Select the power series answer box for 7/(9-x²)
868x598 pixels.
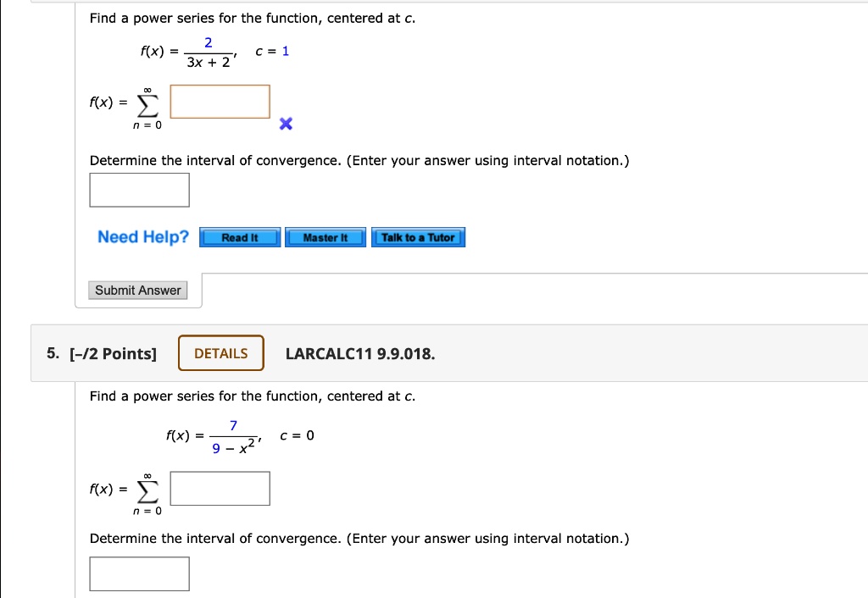pos(220,488)
